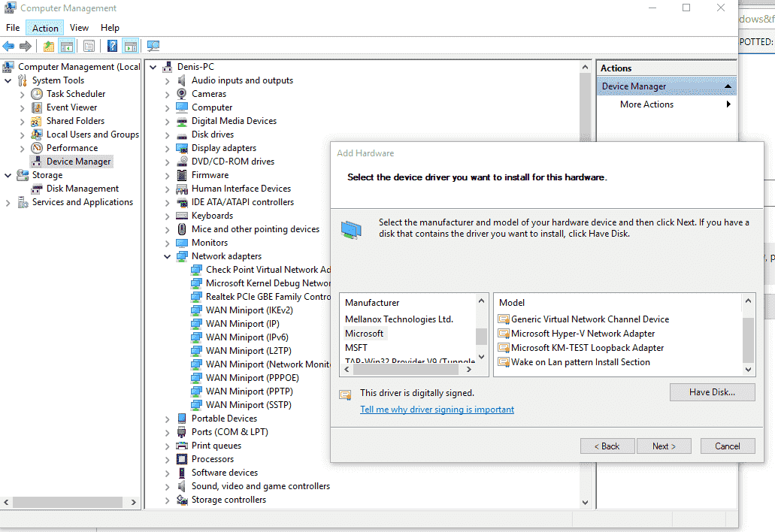Click the Firmware chip icon

pos(182,175)
